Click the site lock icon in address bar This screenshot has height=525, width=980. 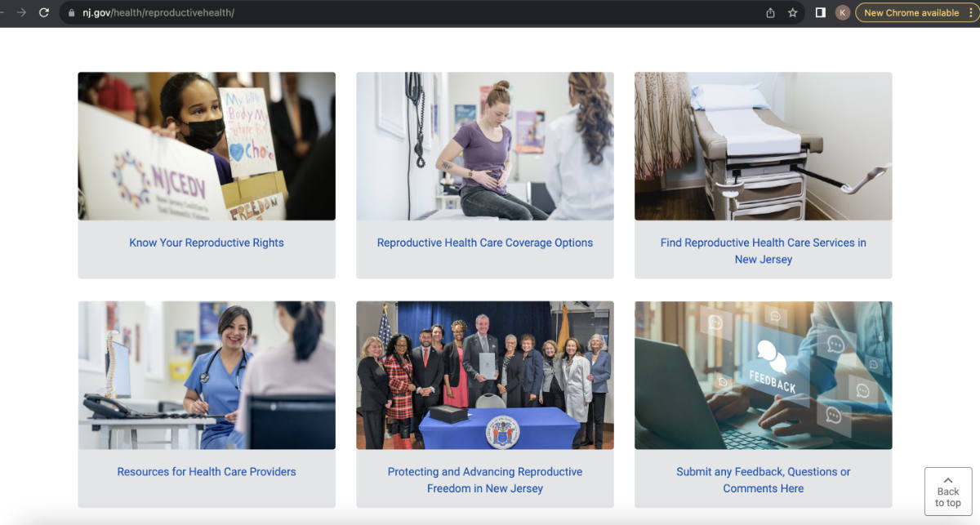click(72, 13)
